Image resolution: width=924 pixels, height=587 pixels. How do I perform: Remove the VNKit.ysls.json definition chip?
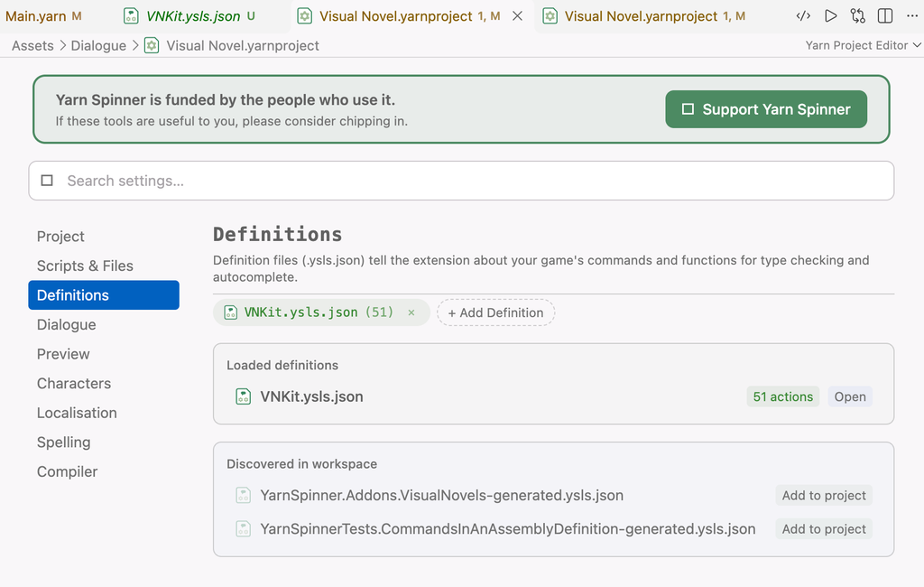click(x=411, y=312)
